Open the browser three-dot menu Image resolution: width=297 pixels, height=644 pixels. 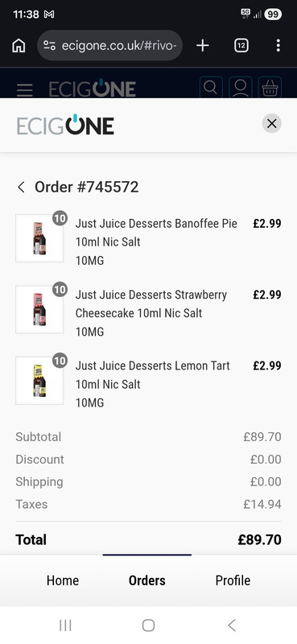coord(278,46)
